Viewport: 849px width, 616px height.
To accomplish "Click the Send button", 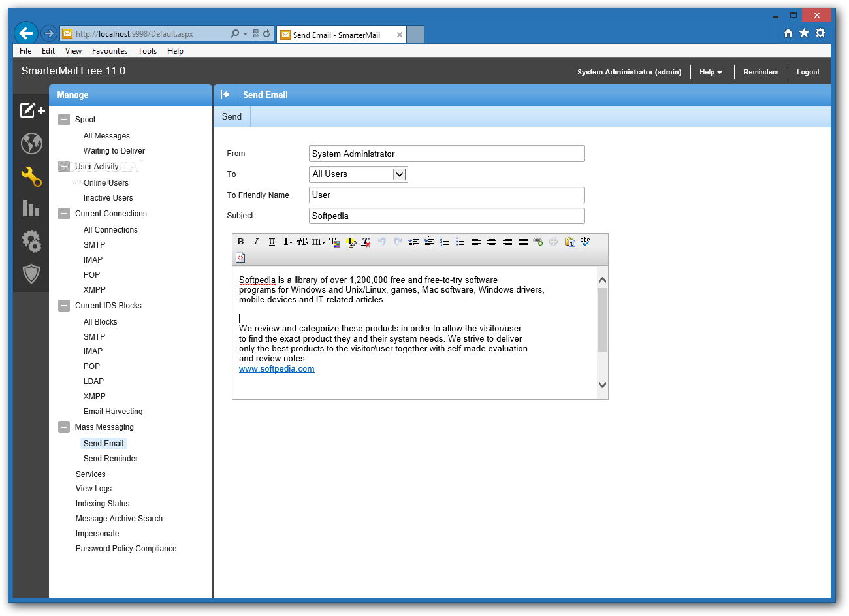I will click(x=232, y=116).
